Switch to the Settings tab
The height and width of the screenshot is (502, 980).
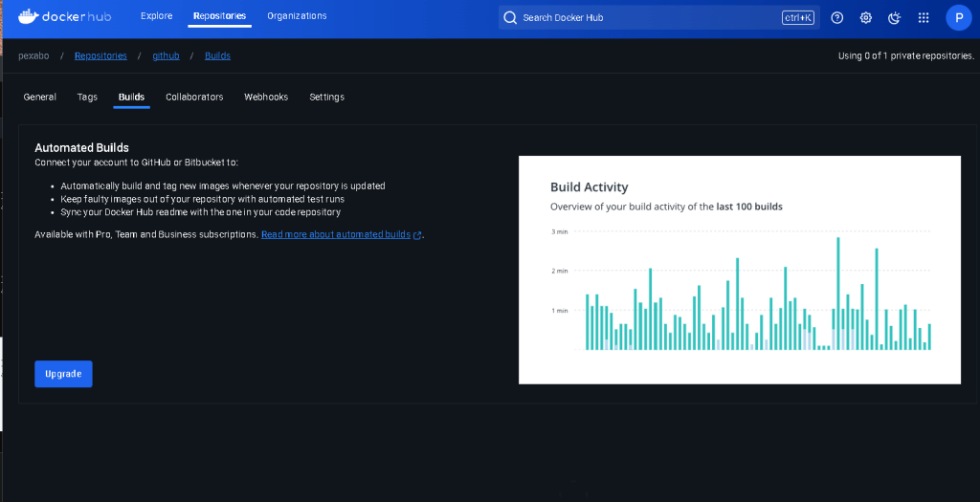(327, 97)
